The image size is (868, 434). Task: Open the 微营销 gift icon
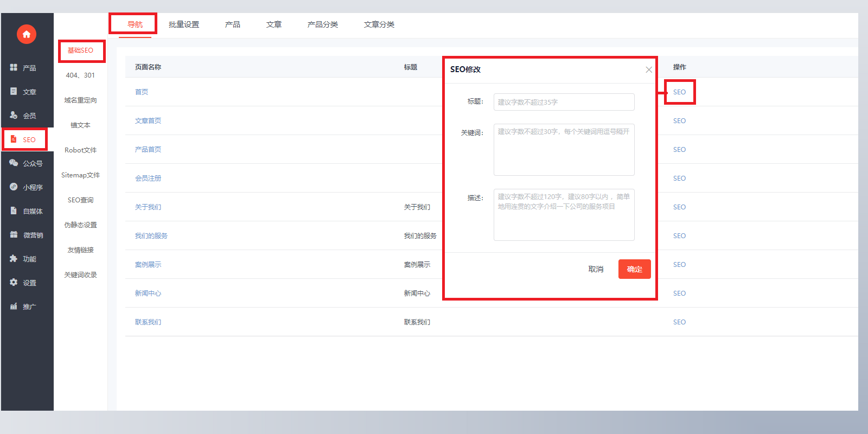(14, 234)
